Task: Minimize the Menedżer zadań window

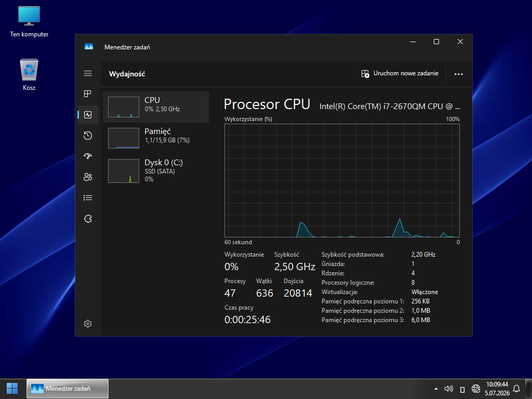Action: point(413,42)
